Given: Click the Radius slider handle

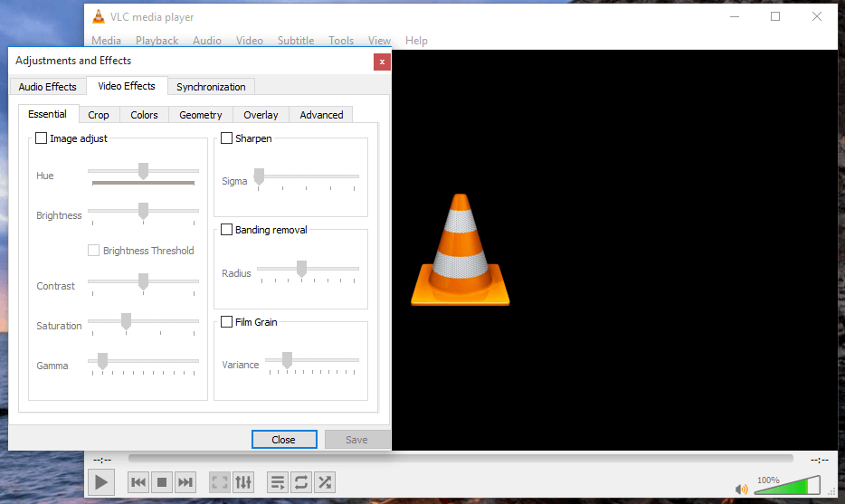Looking at the screenshot, I should (302, 269).
